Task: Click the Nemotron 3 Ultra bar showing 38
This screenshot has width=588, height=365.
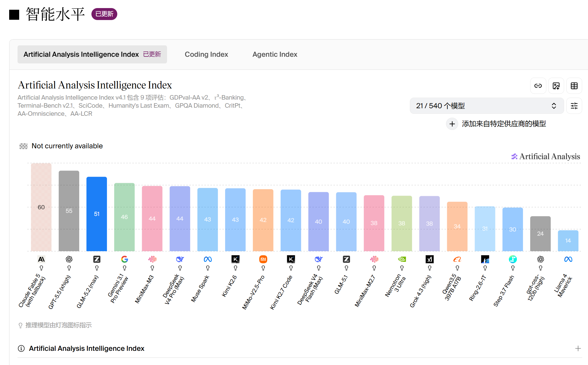Action: (x=402, y=223)
